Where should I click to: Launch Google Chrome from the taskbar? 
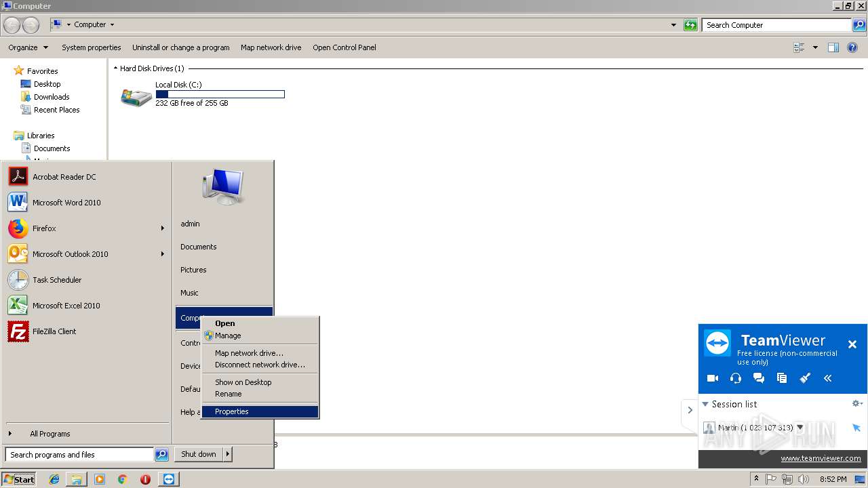tap(122, 479)
